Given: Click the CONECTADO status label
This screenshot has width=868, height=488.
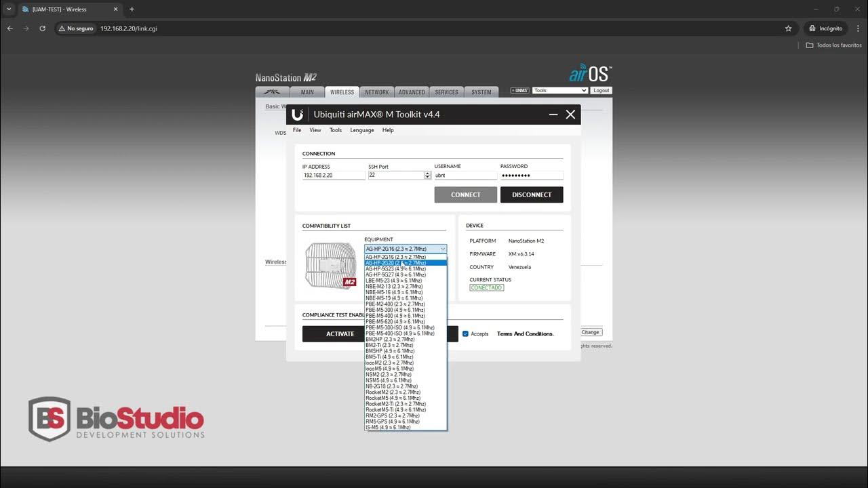Looking at the screenshot, I should point(487,287).
